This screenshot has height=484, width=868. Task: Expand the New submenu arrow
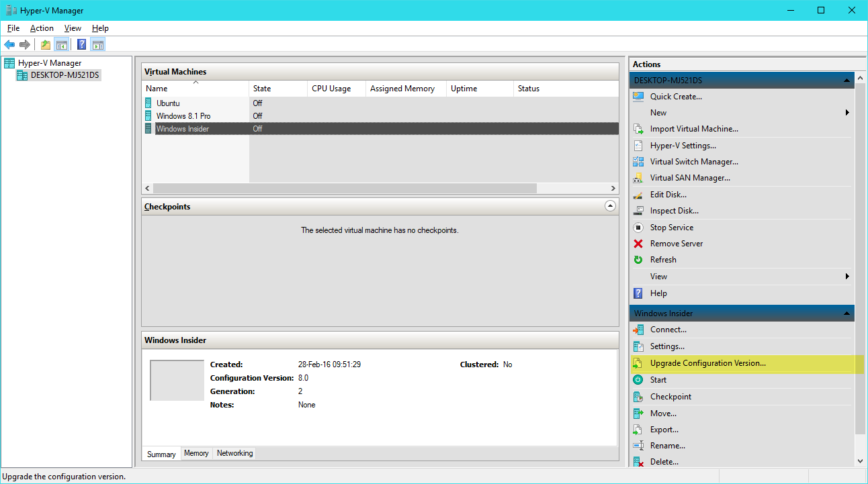(847, 113)
